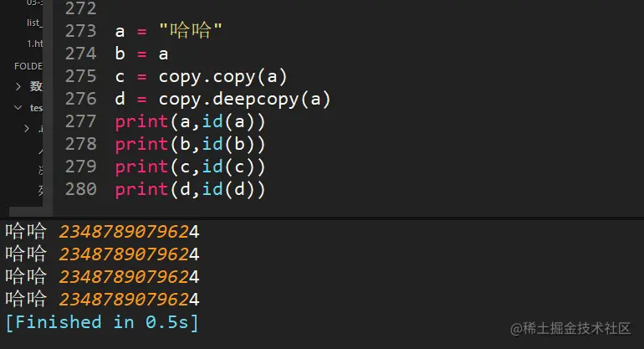Click the FOLDE section heading
The height and width of the screenshot is (349, 644).
28,66
